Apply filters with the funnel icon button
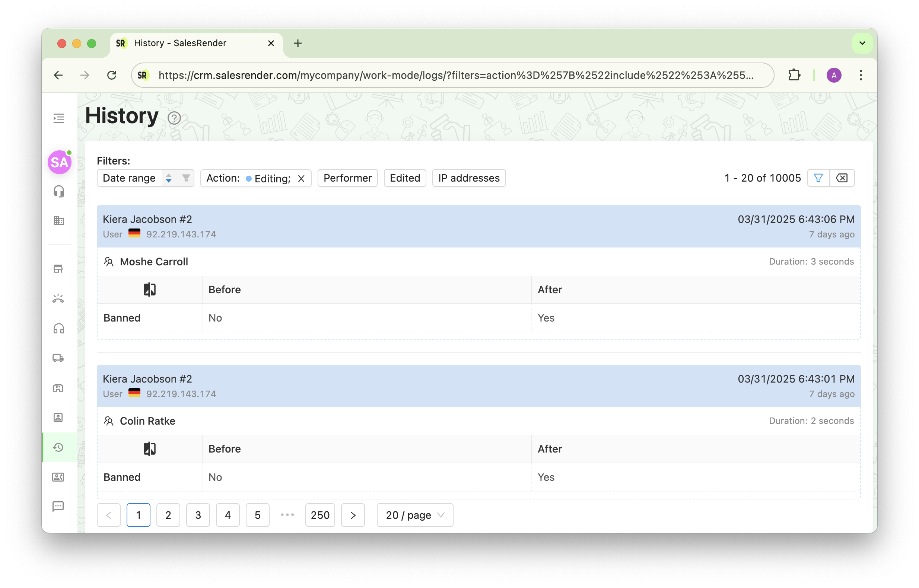The image size is (919, 588). tap(818, 178)
